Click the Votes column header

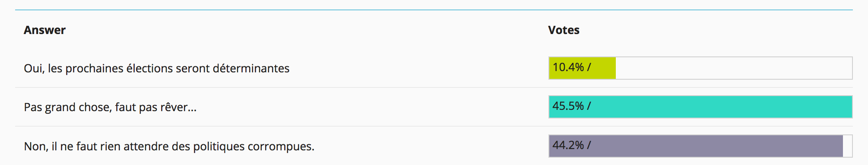click(564, 30)
